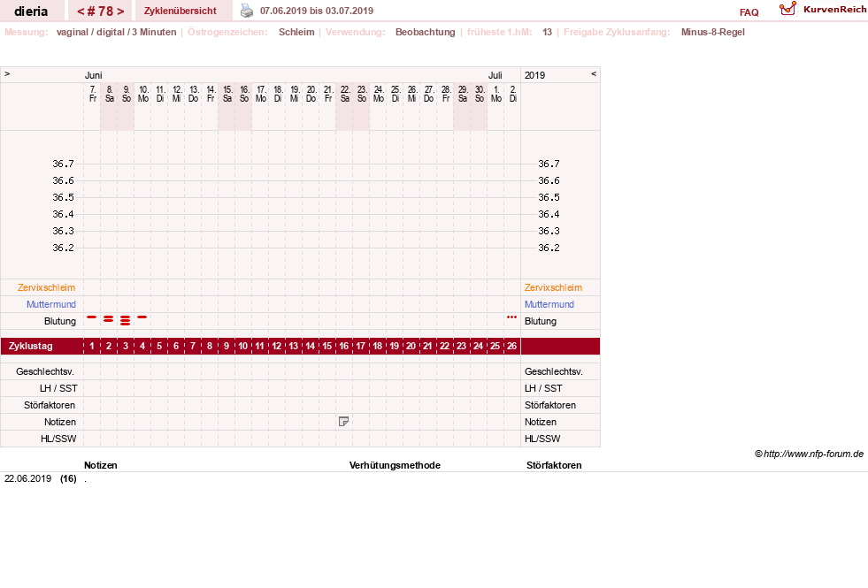This screenshot has height=588, width=868.
Task: Click the left 'Blutung' row label
Action: 60,321
